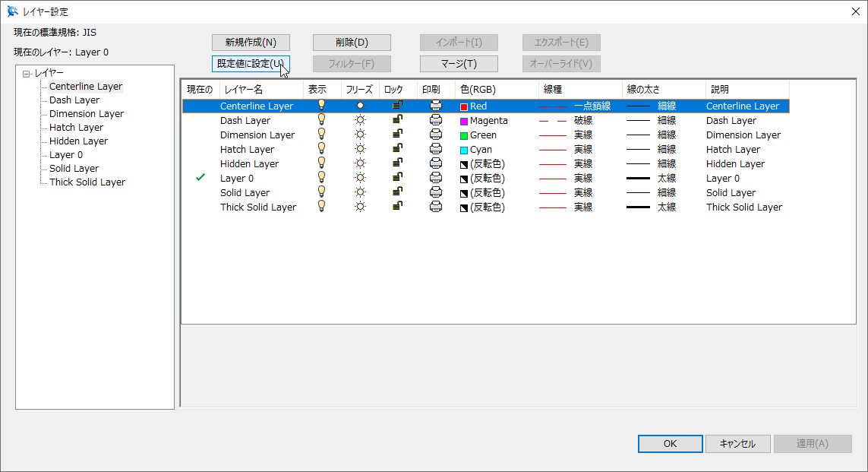Click the print icon for Dash Layer
The height and width of the screenshot is (472, 868).
tap(436, 120)
